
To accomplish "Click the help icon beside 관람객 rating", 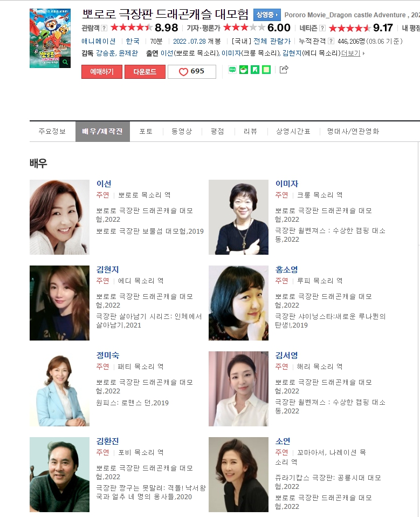I will pos(104,28).
